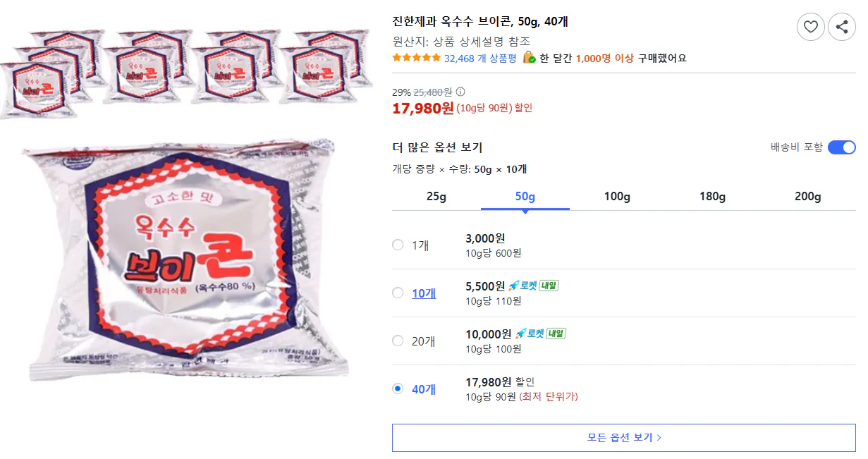Open sharing options via share icon
868x459 pixels.
pos(841,26)
